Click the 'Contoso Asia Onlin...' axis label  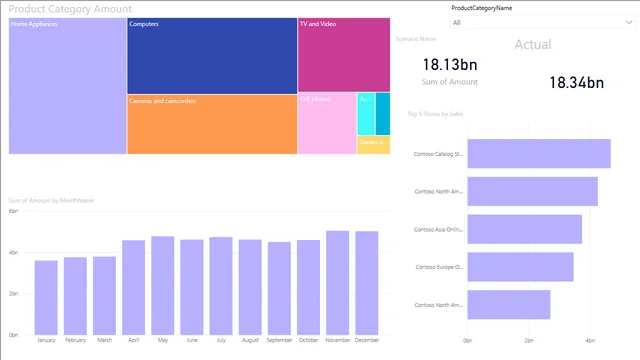tap(438, 229)
